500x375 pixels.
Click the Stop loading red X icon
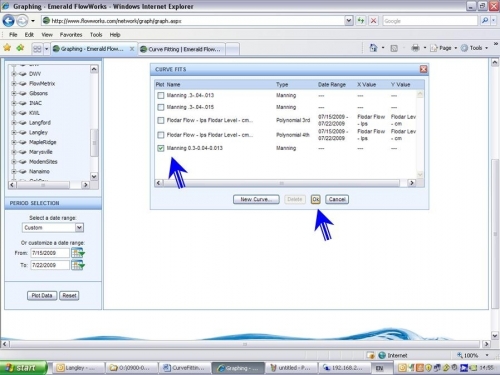[x=373, y=21]
